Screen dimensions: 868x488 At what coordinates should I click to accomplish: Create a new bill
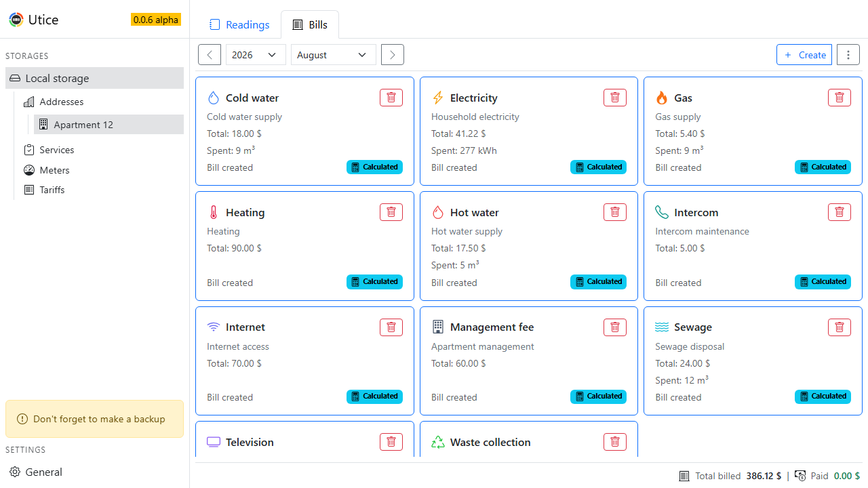coord(804,55)
